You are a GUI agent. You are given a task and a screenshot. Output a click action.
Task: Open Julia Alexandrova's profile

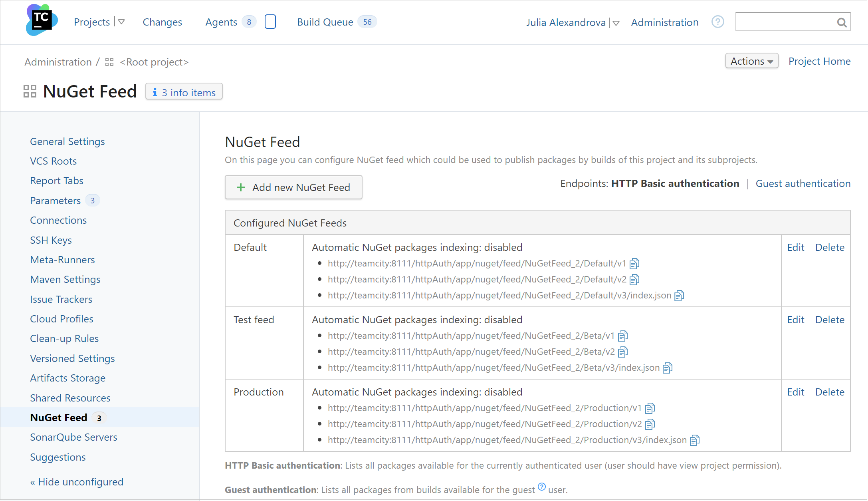(566, 22)
